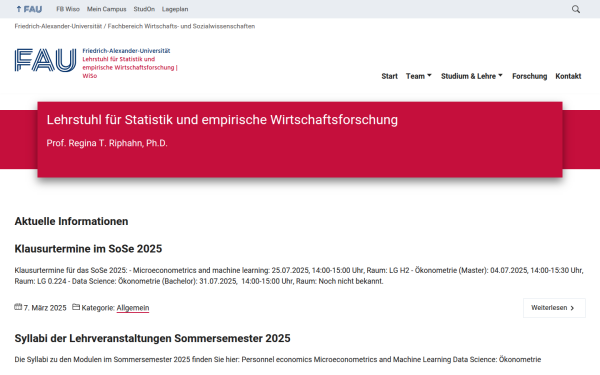Click the date 7. März 2025

(45, 308)
